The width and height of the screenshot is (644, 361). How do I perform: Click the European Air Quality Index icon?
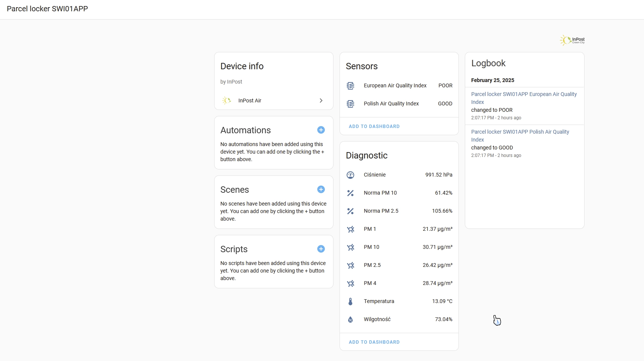point(350,86)
